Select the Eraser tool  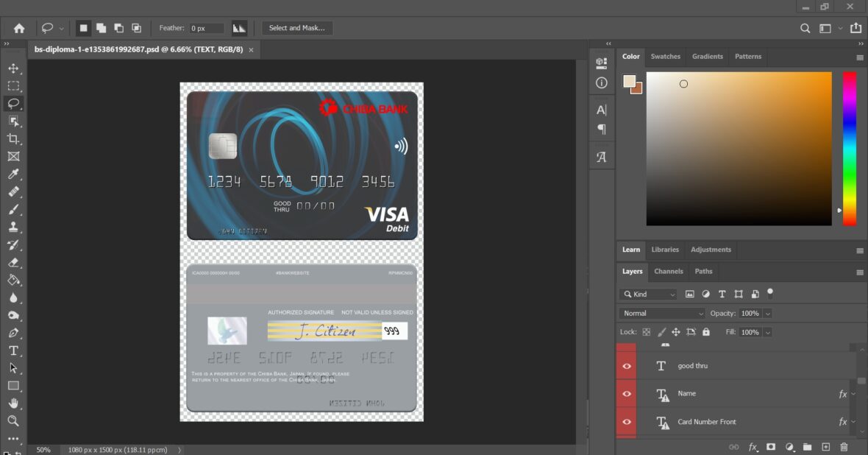click(13, 263)
